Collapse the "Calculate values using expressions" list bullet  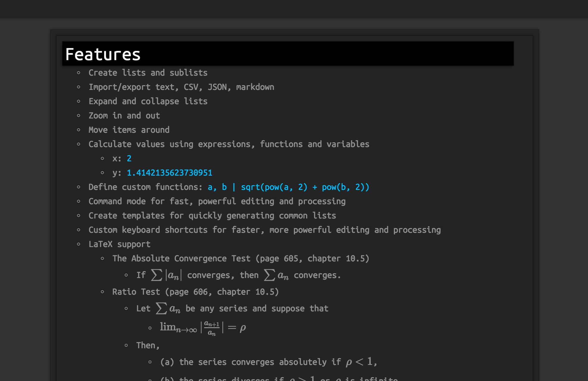pos(79,144)
